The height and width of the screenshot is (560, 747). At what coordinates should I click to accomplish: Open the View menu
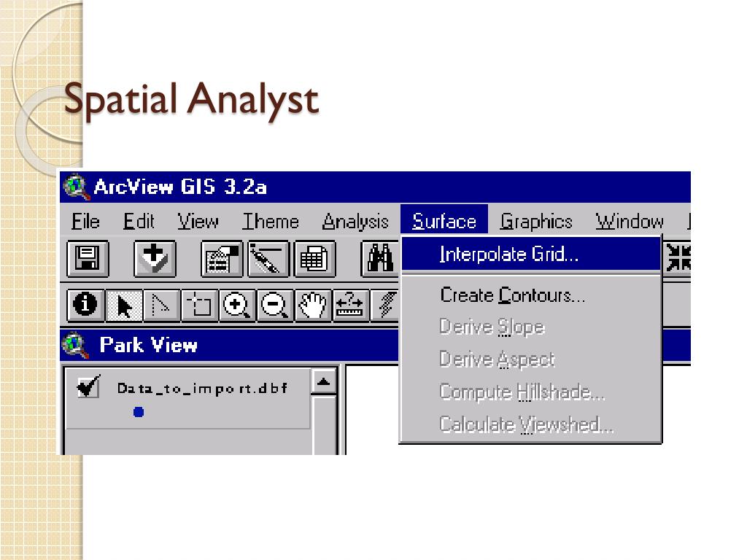tap(198, 222)
